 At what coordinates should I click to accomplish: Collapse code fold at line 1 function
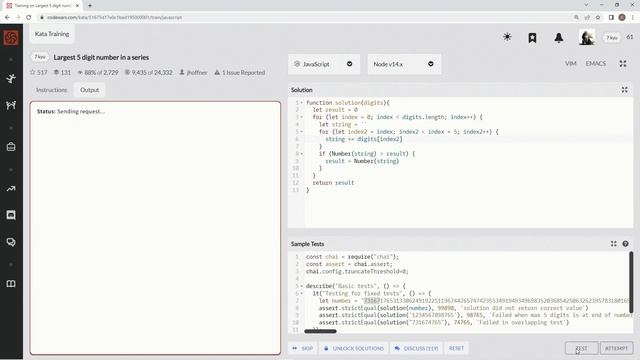302,103
